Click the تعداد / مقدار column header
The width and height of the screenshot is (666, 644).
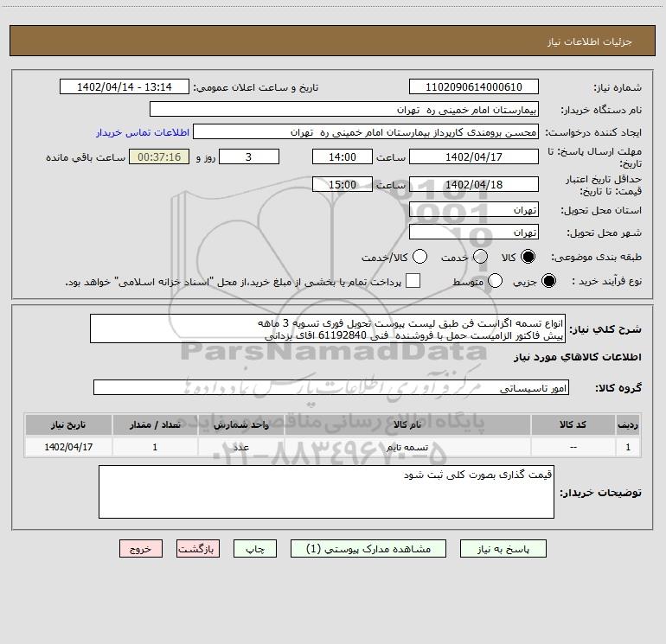coord(155,424)
